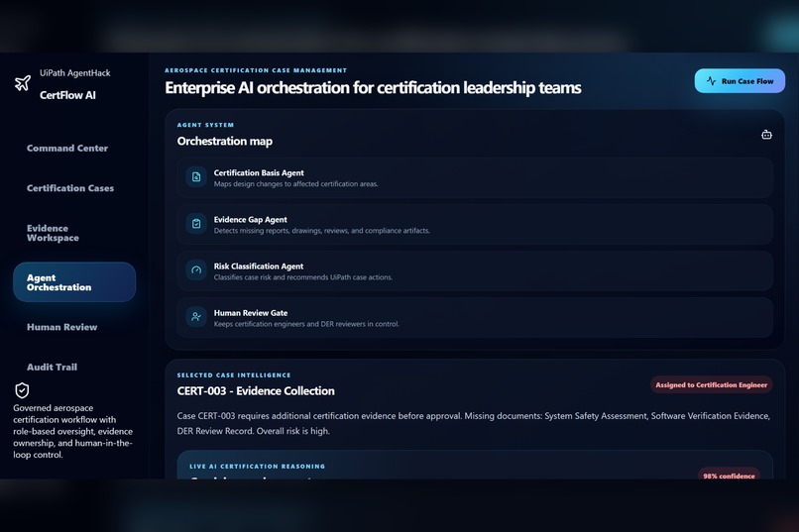The image size is (799, 532).
Task: Click the CertFlow AI title text
Action: (x=67, y=95)
